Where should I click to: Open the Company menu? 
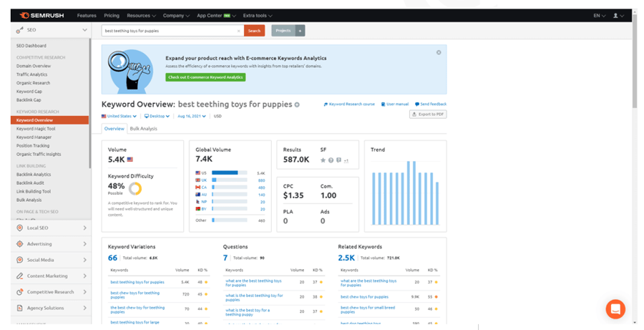click(x=176, y=16)
